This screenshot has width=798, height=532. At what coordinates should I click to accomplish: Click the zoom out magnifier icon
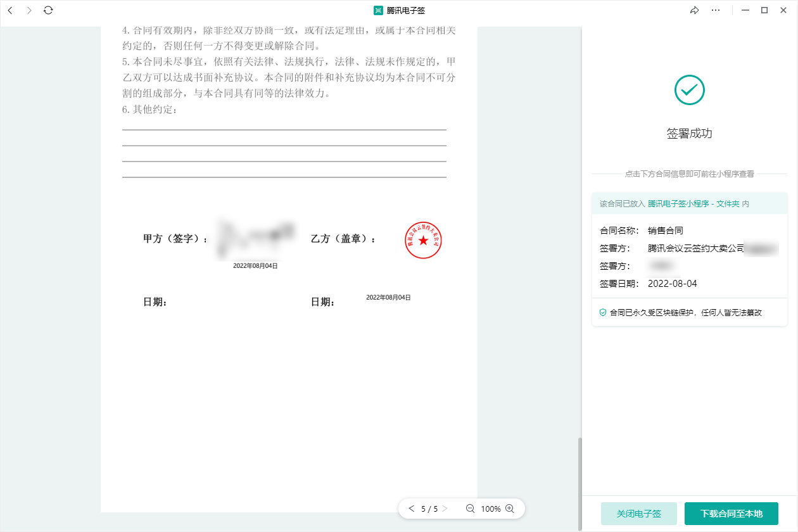pyautogui.click(x=469, y=509)
